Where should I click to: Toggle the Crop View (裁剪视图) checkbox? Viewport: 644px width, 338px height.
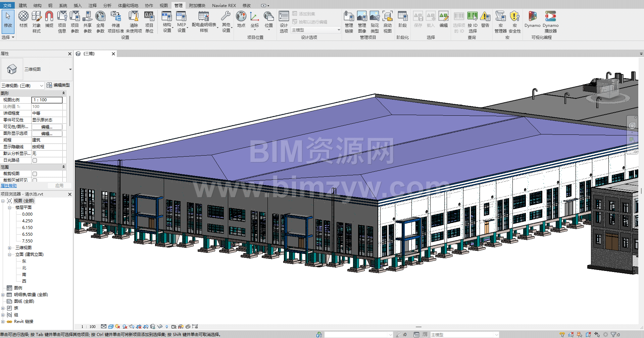point(35,174)
